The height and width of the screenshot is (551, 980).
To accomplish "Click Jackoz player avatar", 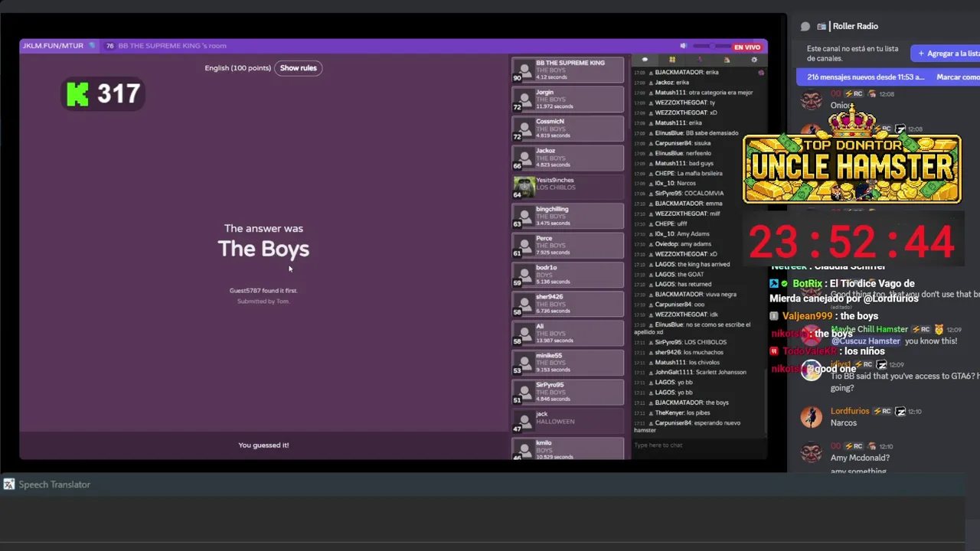I will coord(524,157).
